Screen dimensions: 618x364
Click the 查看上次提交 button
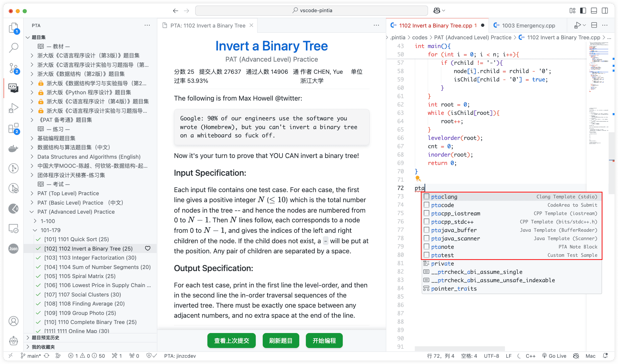(231, 341)
